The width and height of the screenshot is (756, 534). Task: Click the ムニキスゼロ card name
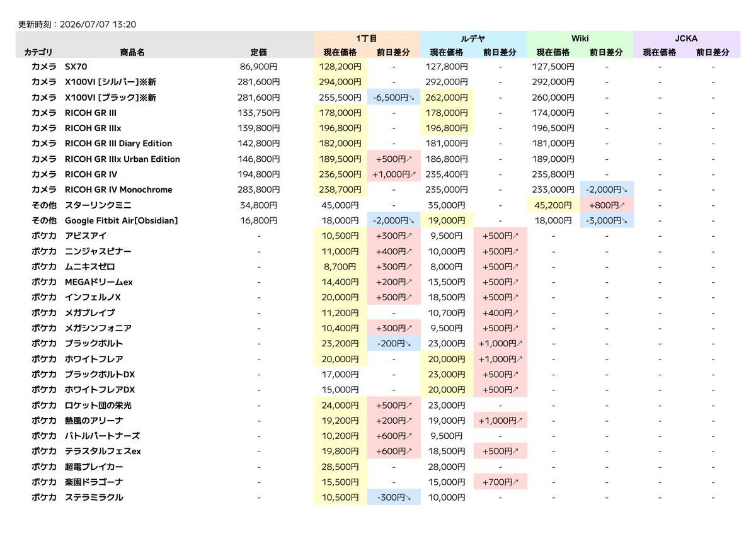coord(90,267)
